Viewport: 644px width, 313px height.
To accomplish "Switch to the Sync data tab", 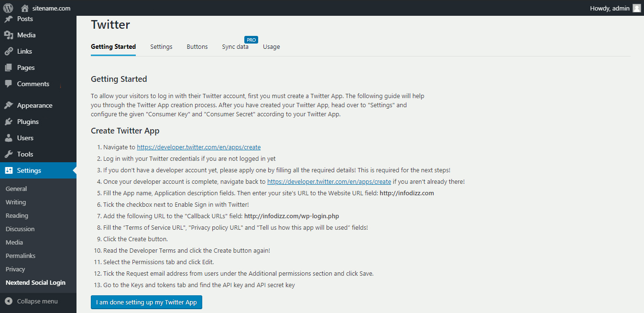I will 235,47.
